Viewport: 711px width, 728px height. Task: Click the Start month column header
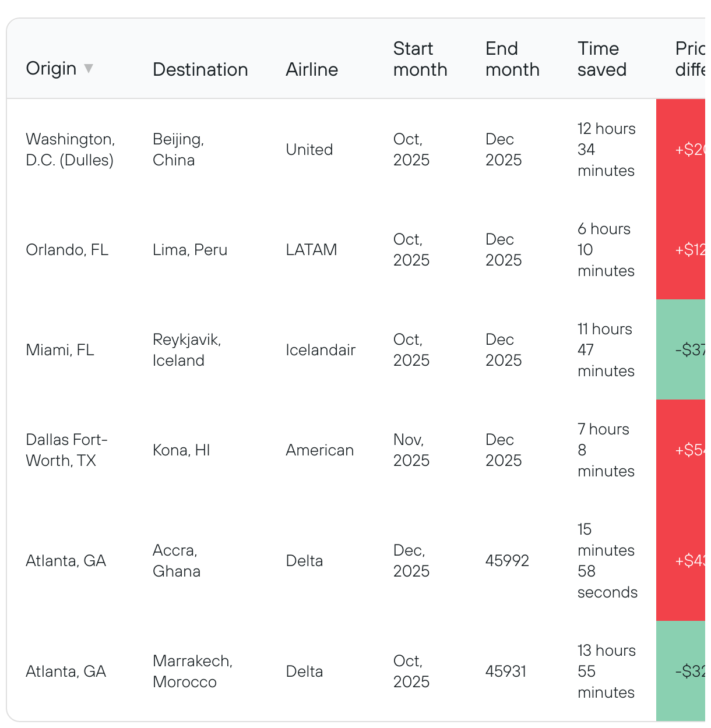420,59
